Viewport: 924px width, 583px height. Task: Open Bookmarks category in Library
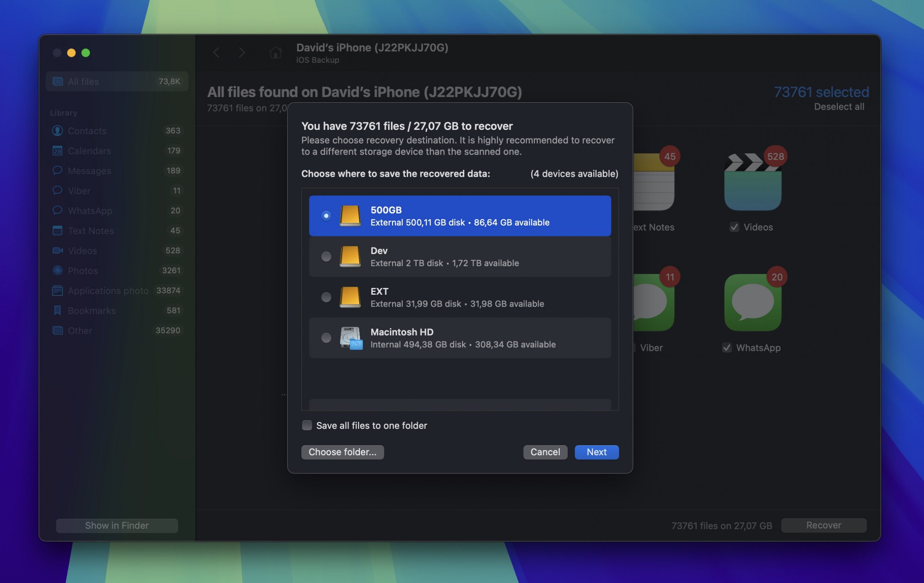click(x=117, y=310)
